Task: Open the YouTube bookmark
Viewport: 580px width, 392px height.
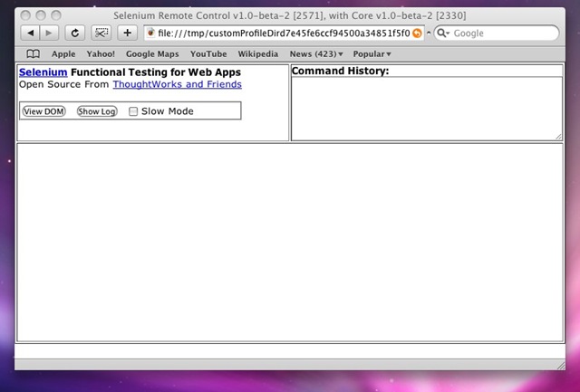Action: pos(208,54)
